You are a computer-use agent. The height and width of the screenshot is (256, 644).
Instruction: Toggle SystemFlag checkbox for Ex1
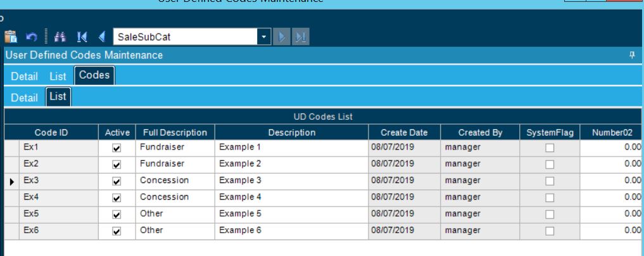click(550, 148)
